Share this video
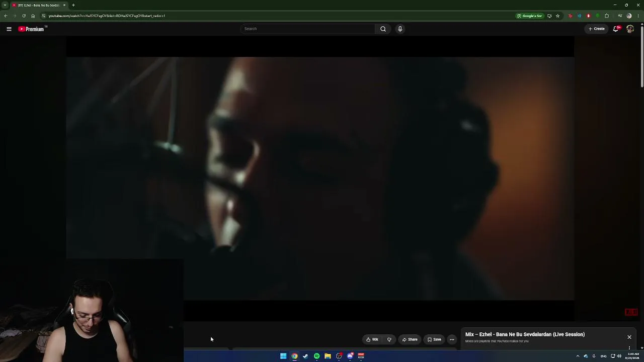 point(410,339)
